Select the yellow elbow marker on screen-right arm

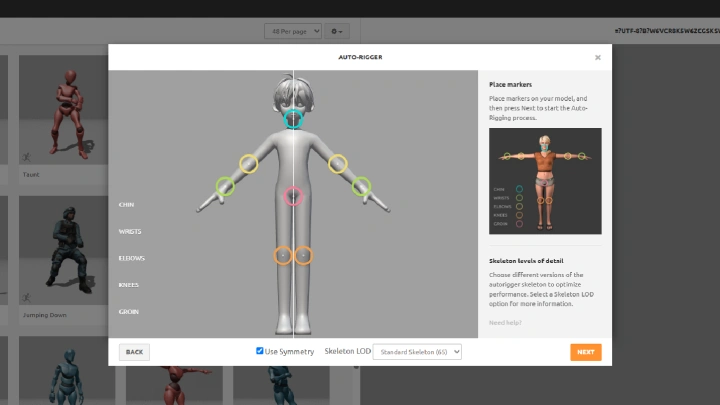338,163
